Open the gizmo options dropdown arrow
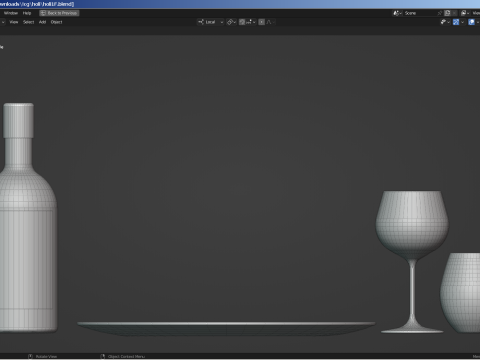This screenshot has height=360, width=480. (462, 22)
